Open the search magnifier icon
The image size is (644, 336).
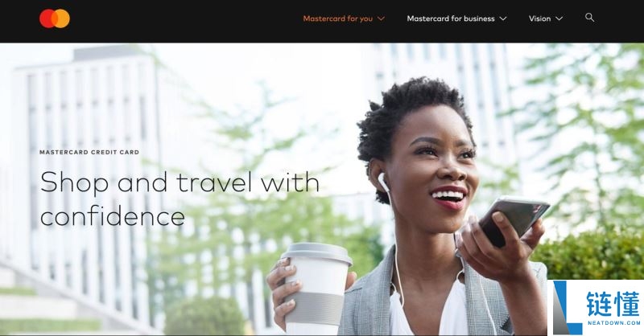589,18
